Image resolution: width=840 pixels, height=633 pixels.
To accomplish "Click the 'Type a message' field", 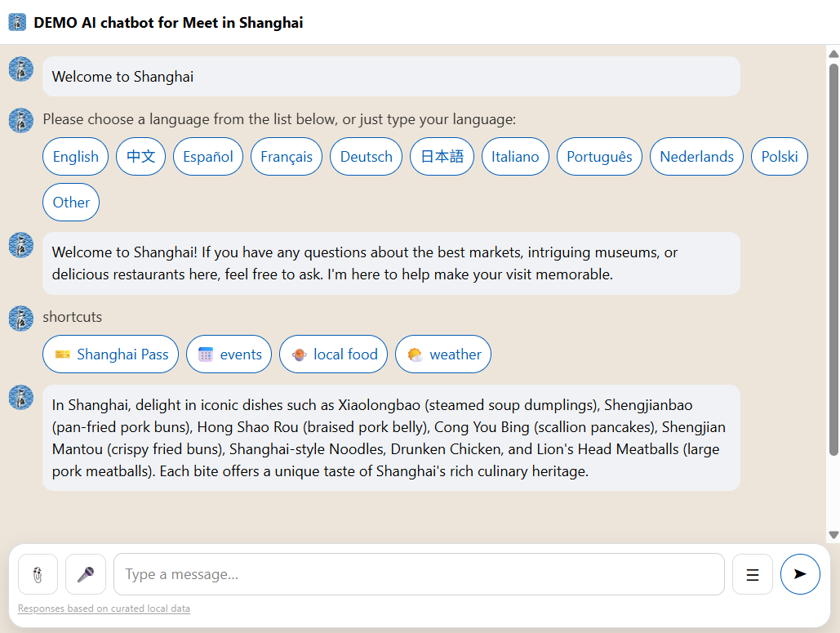I will click(419, 574).
